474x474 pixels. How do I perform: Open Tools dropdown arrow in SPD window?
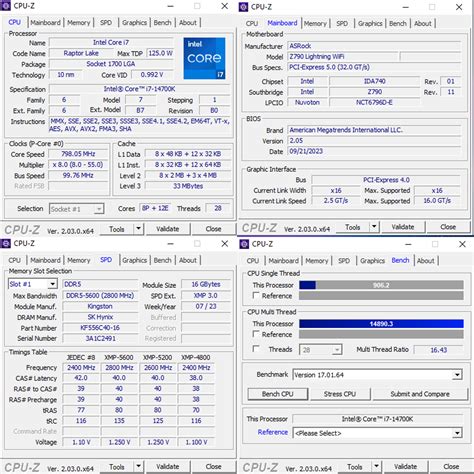(x=139, y=467)
